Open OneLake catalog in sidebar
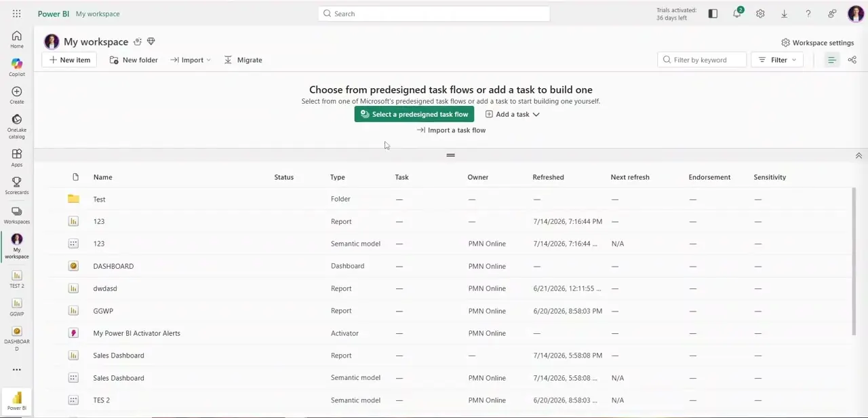Image resolution: width=868 pixels, height=418 pixels. pyautogui.click(x=17, y=126)
